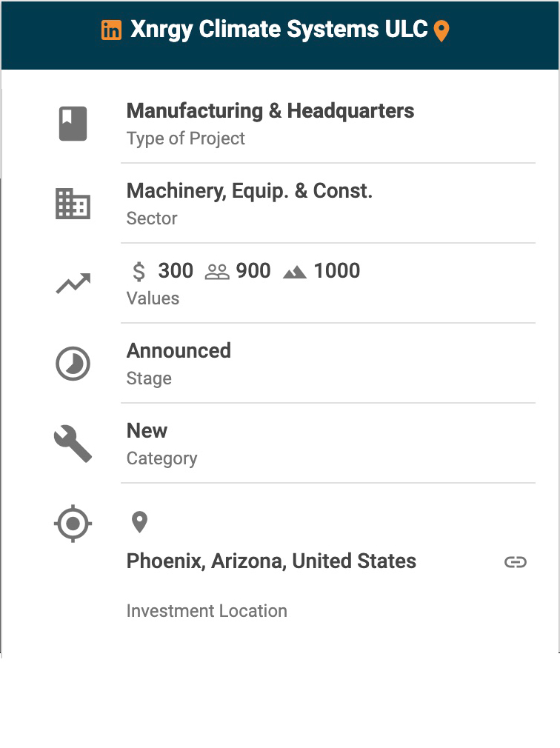Click the Stage pie clock icon
Screen dimensions: 560x748
73,364
